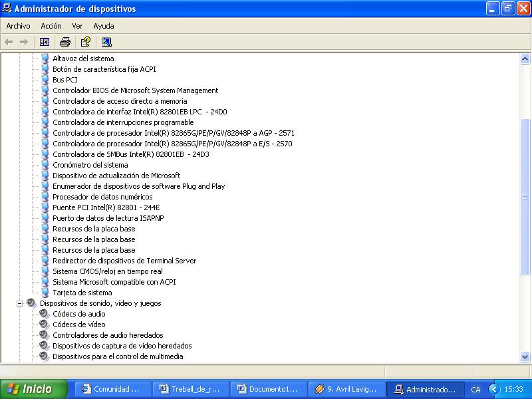Image resolution: width=532 pixels, height=399 pixels.
Task: Select Controlador BIOS de Microsoft System Management
Action: [136, 90]
